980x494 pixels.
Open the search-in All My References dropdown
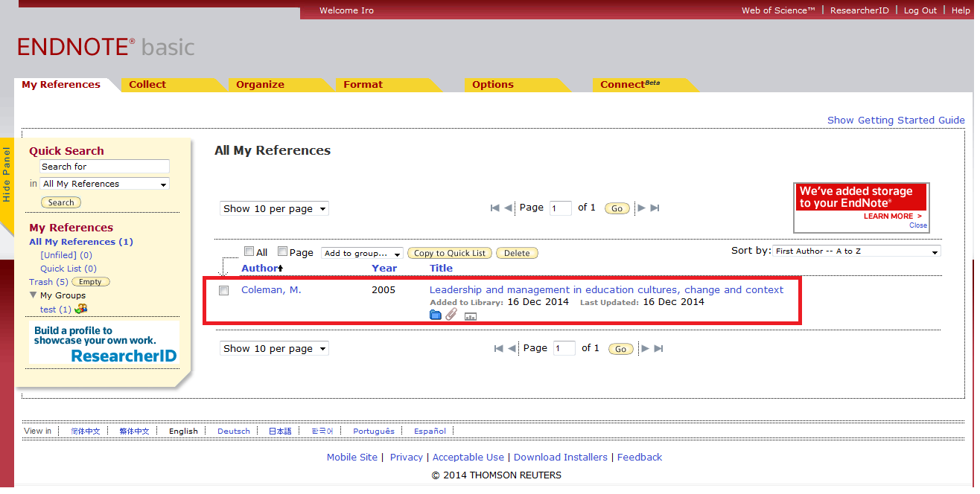coord(104,184)
